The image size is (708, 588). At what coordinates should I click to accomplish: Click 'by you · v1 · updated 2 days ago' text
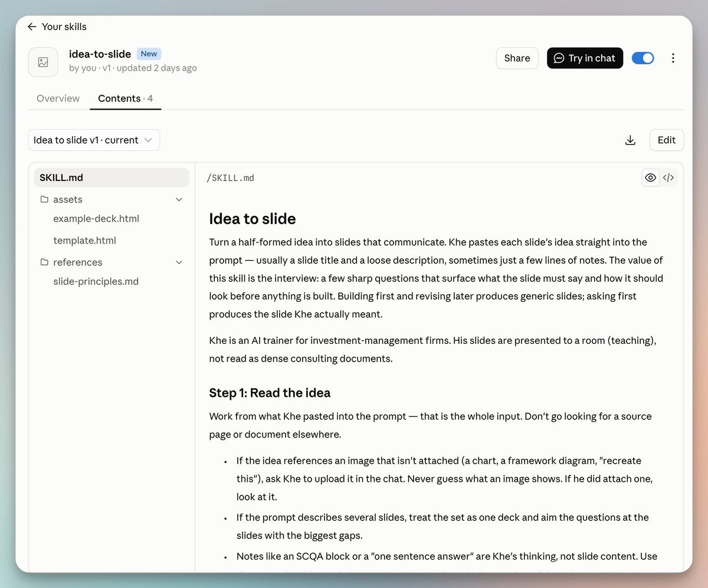133,68
